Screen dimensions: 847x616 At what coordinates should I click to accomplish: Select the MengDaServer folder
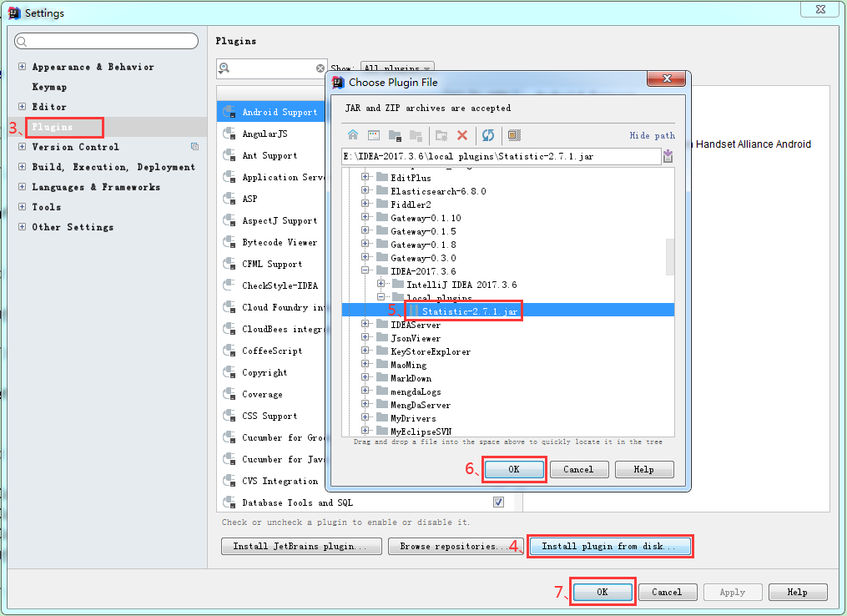[x=421, y=405]
